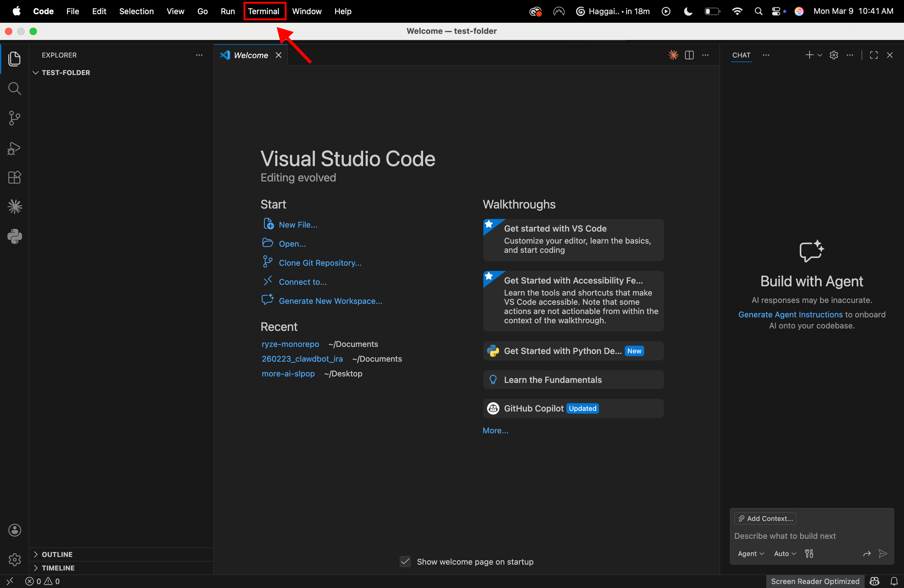Open the Accounts icon in the sidebar

click(x=15, y=530)
